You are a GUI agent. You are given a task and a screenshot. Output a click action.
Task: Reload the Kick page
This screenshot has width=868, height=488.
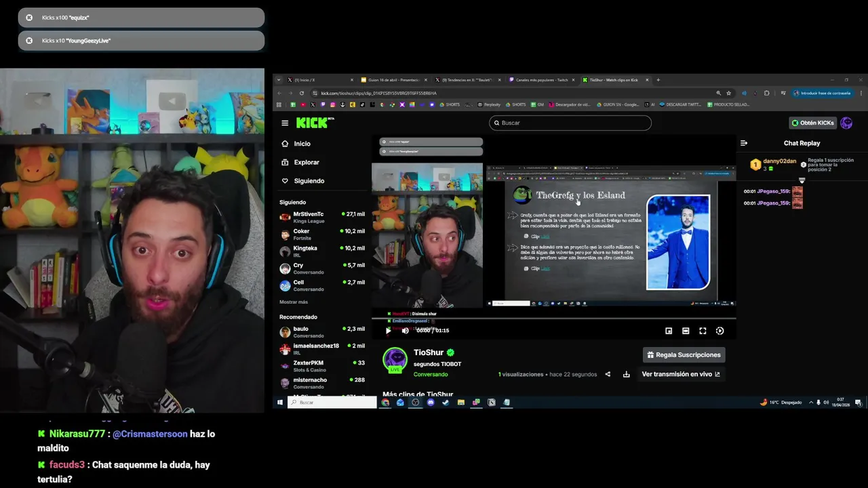point(302,93)
